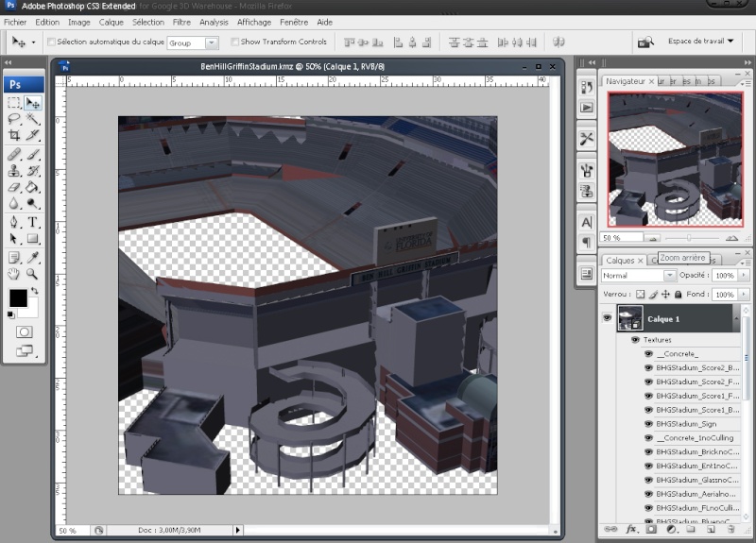This screenshot has width=756, height=543.
Task: Select the Move tool in toolbox
Action: [33, 103]
